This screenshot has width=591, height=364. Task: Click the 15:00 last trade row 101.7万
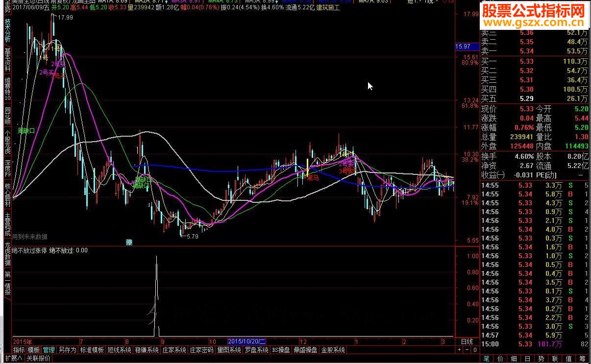click(x=535, y=344)
